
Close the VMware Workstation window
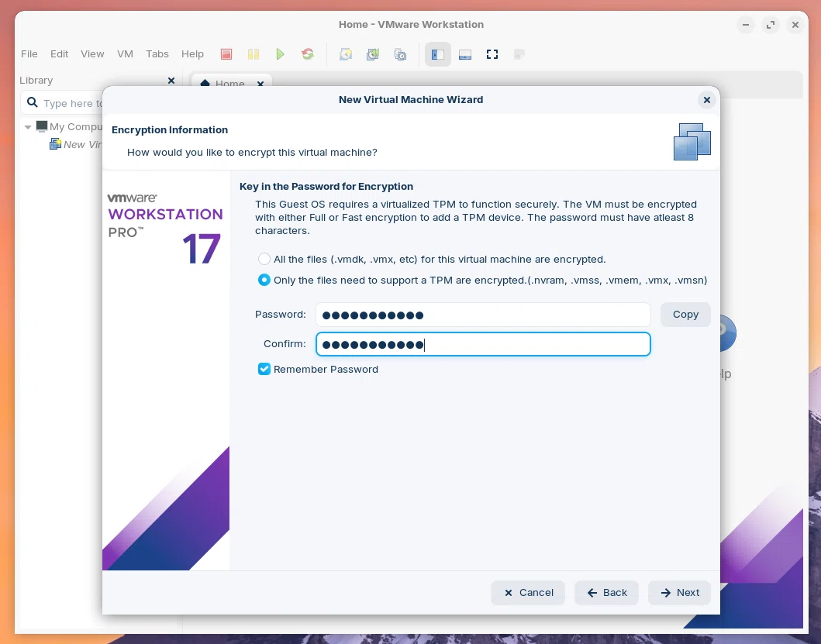795,25
